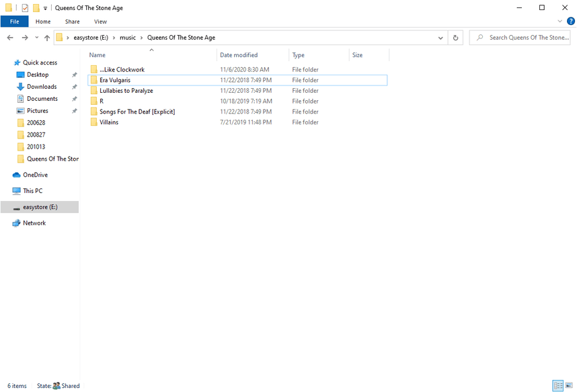This screenshot has height=392, width=577.
Task: Select This PC in the navigation pane
Action: coord(32,191)
